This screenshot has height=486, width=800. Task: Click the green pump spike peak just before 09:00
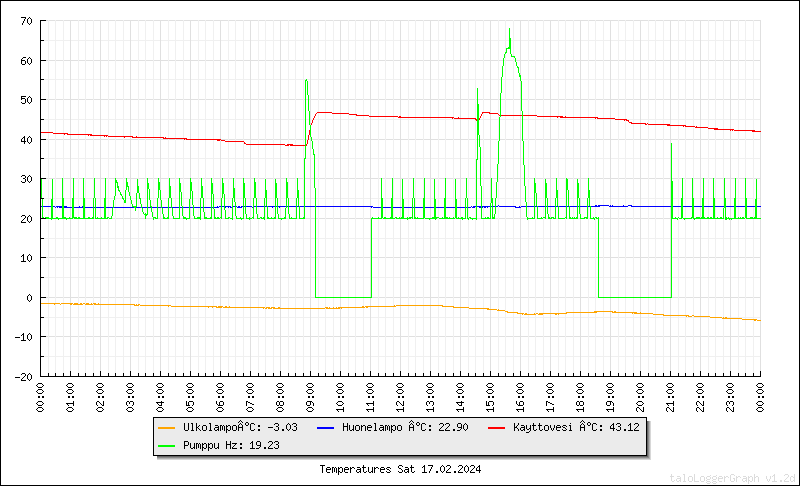tap(306, 81)
